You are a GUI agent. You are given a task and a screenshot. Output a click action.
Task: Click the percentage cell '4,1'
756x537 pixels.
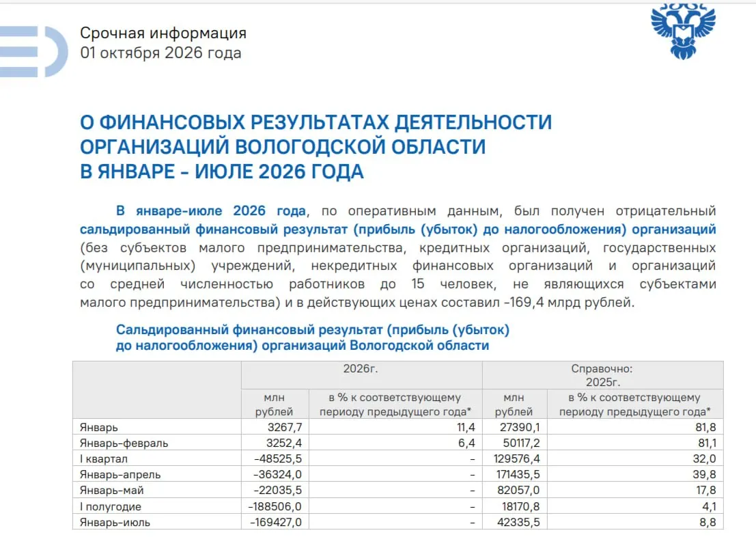point(710,507)
